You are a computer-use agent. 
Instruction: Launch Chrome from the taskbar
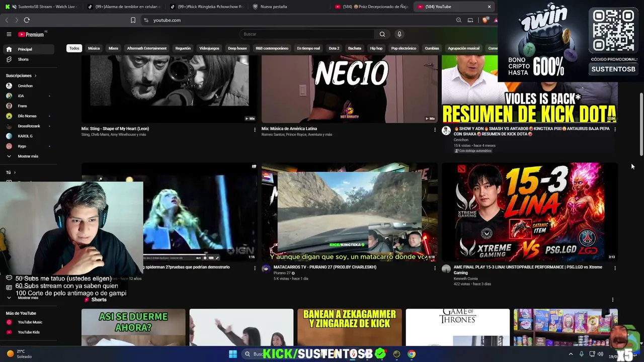pos(412,354)
